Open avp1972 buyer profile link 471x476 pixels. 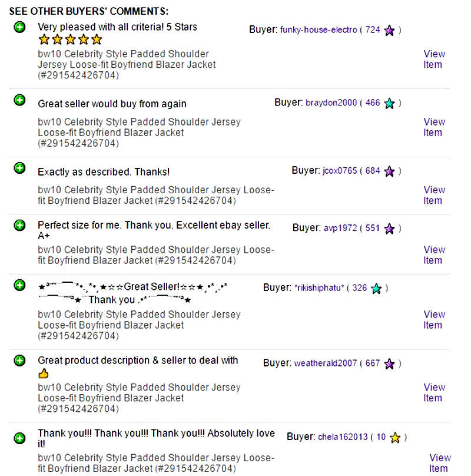click(x=340, y=228)
